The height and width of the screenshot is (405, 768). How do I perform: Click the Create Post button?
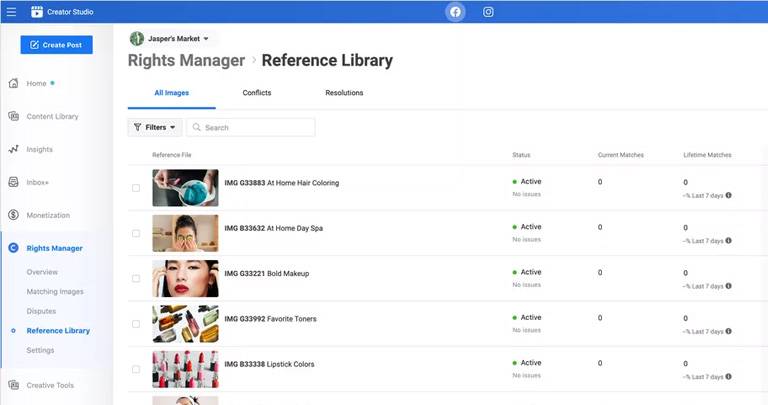pos(56,45)
